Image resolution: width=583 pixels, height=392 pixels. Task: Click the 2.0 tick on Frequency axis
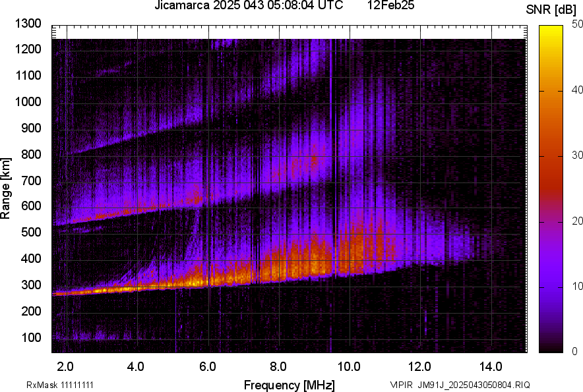click(x=66, y=366)
